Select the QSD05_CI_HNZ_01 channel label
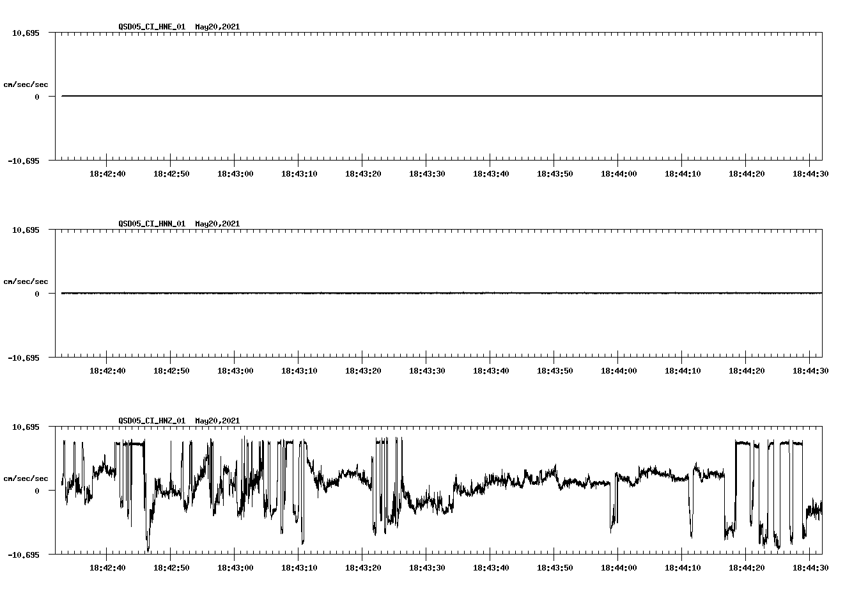This screenshot has width=868, height=591. [x=153, y=421]
